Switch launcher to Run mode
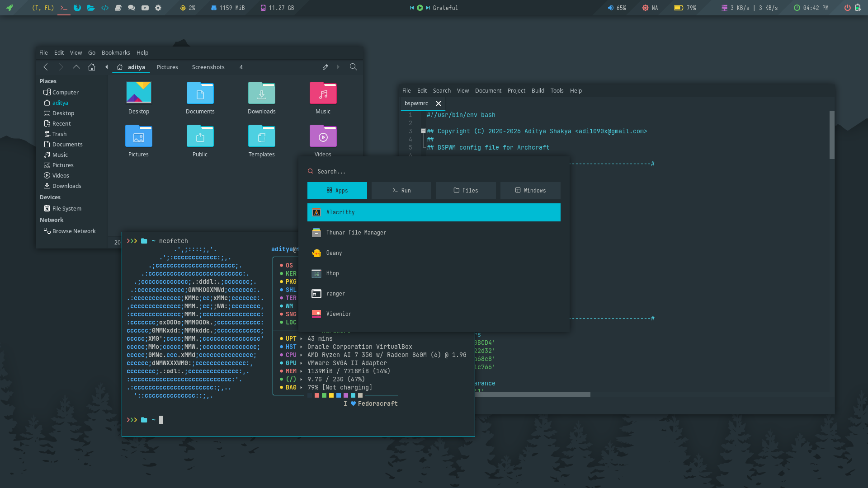This screenshot has height=488, width=868. 401,191
